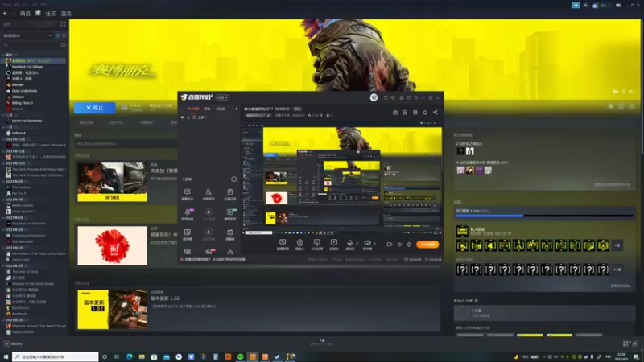
Task: Open speaker volume dropdown arrow
Action: (374, 244)
